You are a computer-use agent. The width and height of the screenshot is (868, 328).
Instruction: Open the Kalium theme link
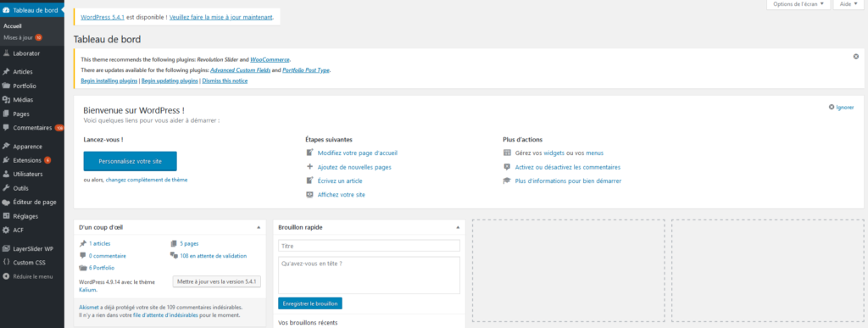(87, 290)
